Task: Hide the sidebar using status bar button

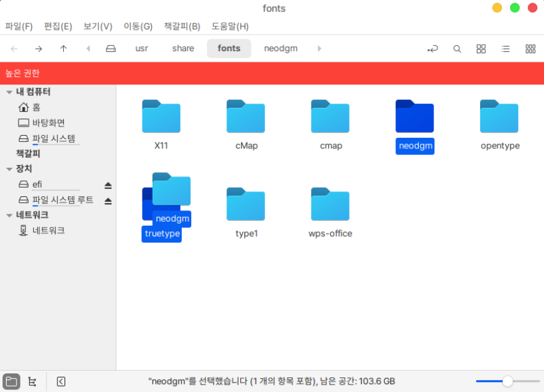Action: pyautogui.click(x=61, y=381)
